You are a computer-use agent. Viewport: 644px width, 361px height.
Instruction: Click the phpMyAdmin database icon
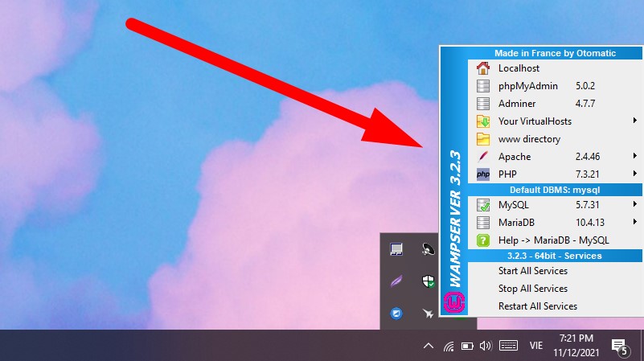tap(483, 86)
